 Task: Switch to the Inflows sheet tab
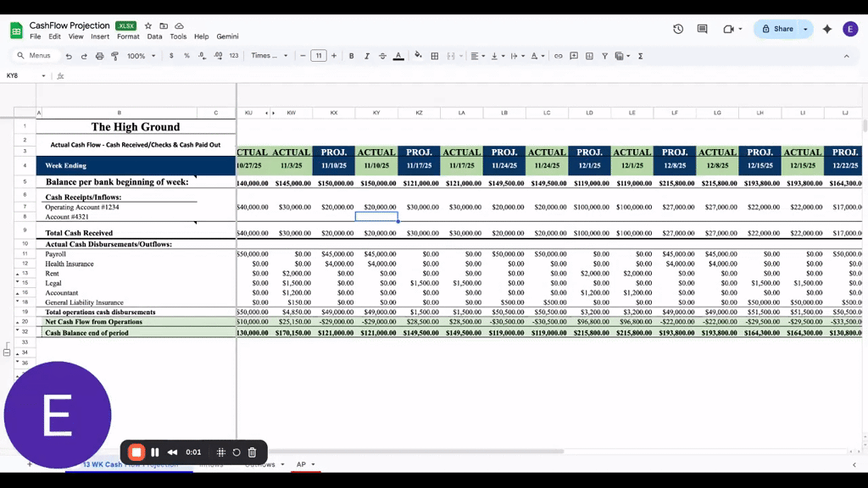(211, 464)
